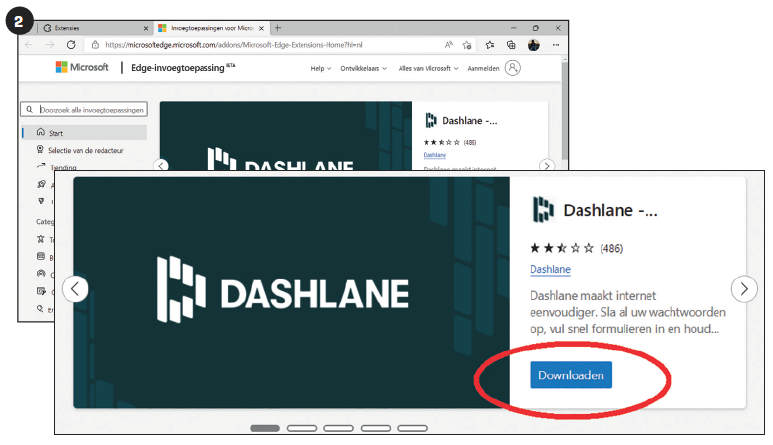Click the browser back arrow
Viewport: 773px width, 445px height.
29,45
